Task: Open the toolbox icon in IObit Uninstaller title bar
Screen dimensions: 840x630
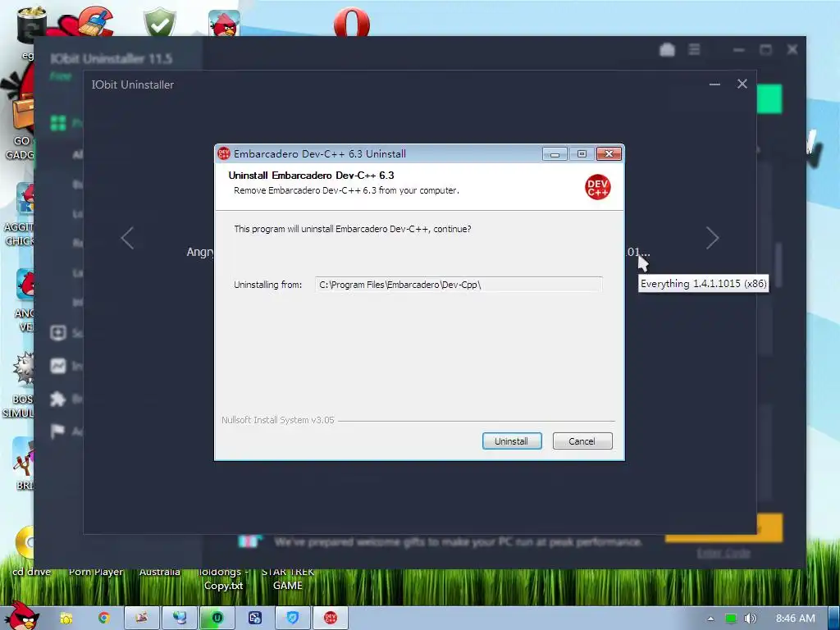Action: pos(667,50)
